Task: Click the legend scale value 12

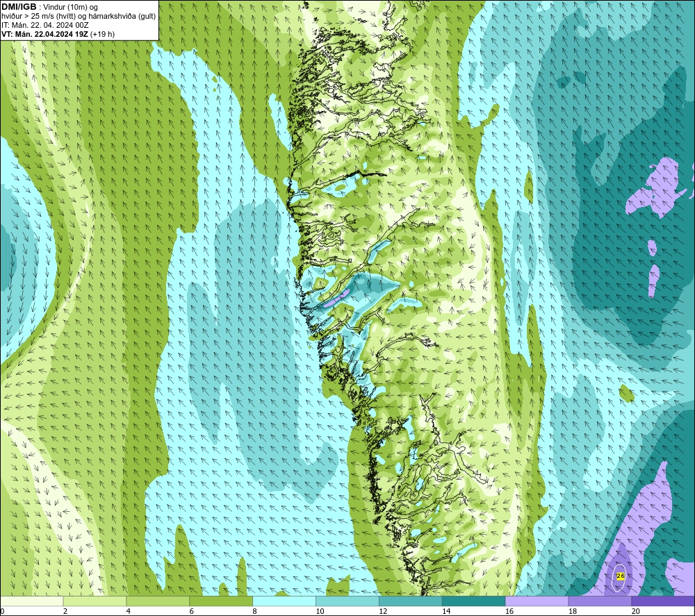Action: tap(383, 612)
